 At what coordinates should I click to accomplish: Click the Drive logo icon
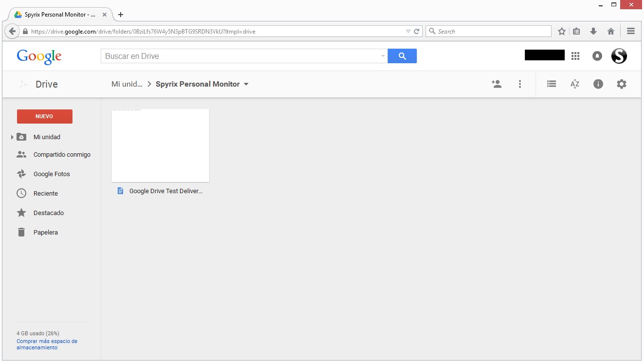(23, 84)
